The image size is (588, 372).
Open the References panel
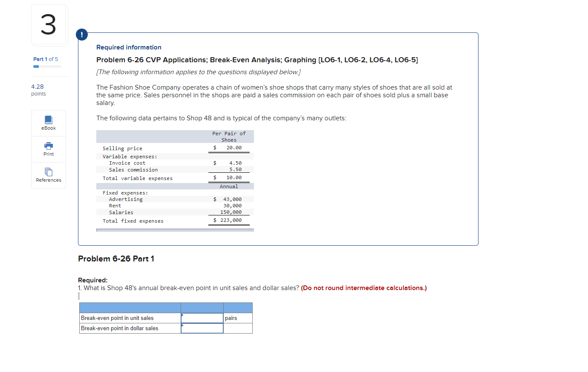click(48, 175)
